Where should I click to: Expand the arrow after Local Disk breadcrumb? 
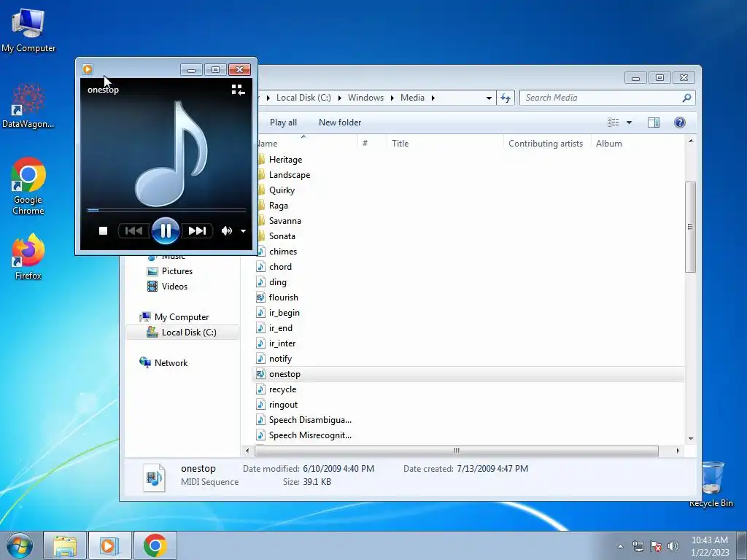(340, 98)
